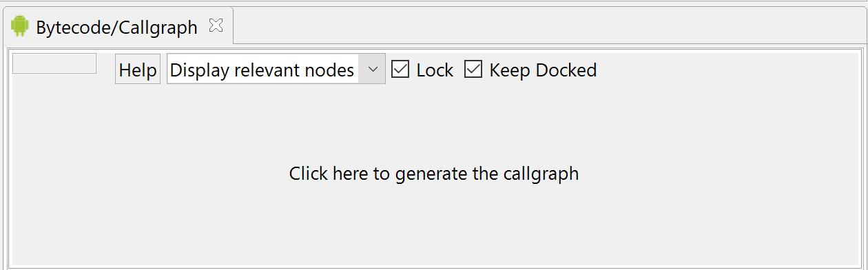The height and width of the screenshot is (270, 868).
Task: Uncheck the Keep Docked checkbox
Action: click(x=473, y=70)
